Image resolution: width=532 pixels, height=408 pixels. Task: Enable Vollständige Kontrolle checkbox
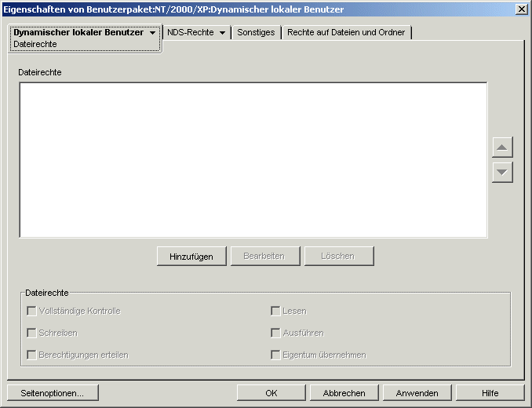[x=32, y=311]
